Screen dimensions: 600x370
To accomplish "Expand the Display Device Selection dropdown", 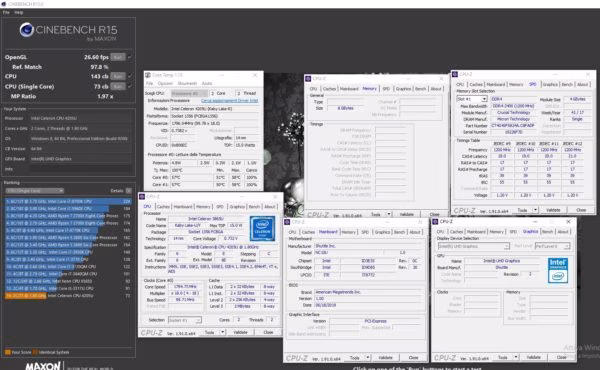I will tap(473, 246).
